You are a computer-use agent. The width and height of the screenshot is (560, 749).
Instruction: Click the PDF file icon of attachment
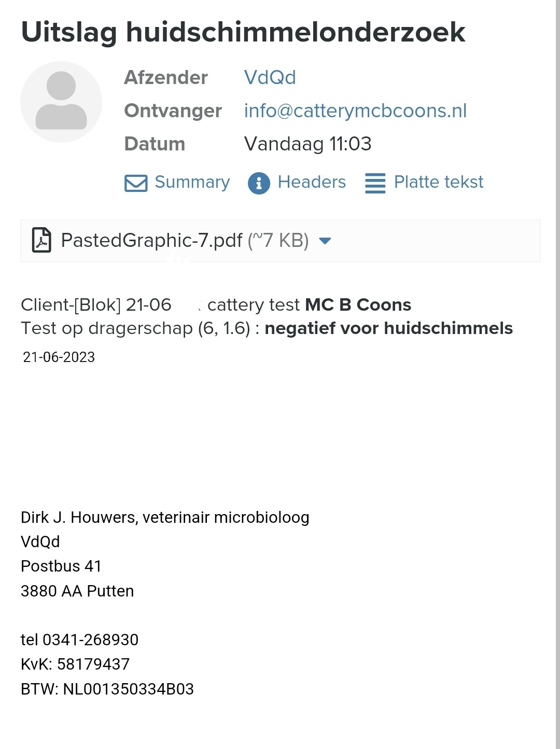tap(41, 240)
